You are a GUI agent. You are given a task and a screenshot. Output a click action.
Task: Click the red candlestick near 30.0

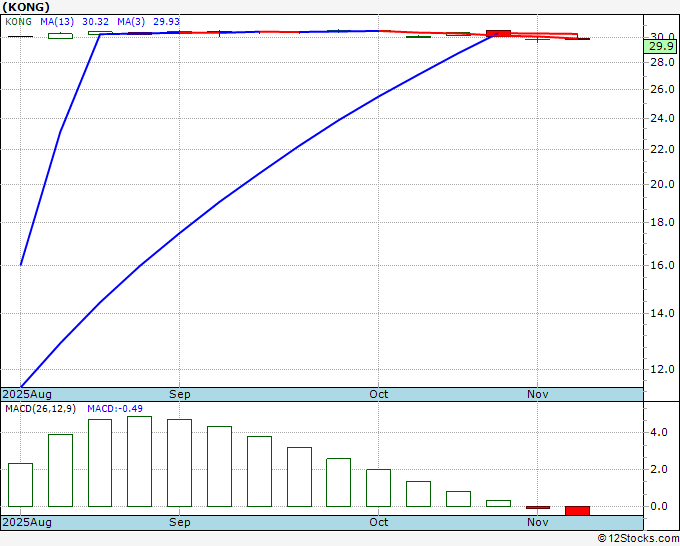tap(498, 33)
